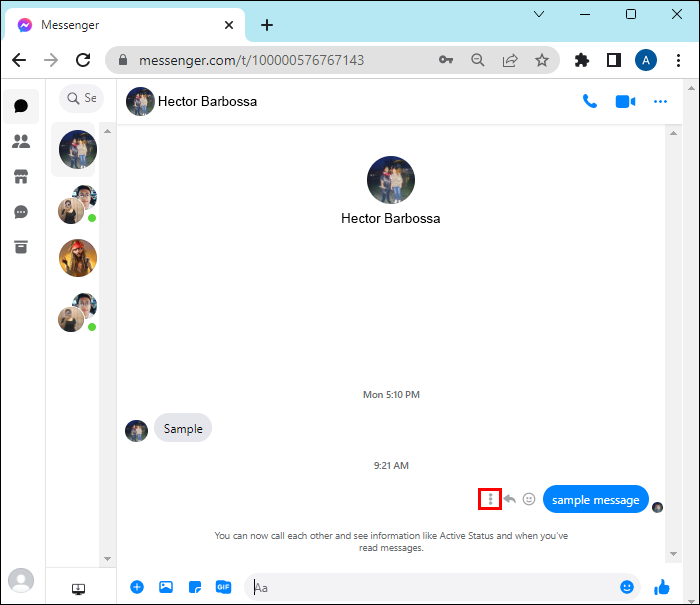Open the GIF picker

tap(223, 587)
